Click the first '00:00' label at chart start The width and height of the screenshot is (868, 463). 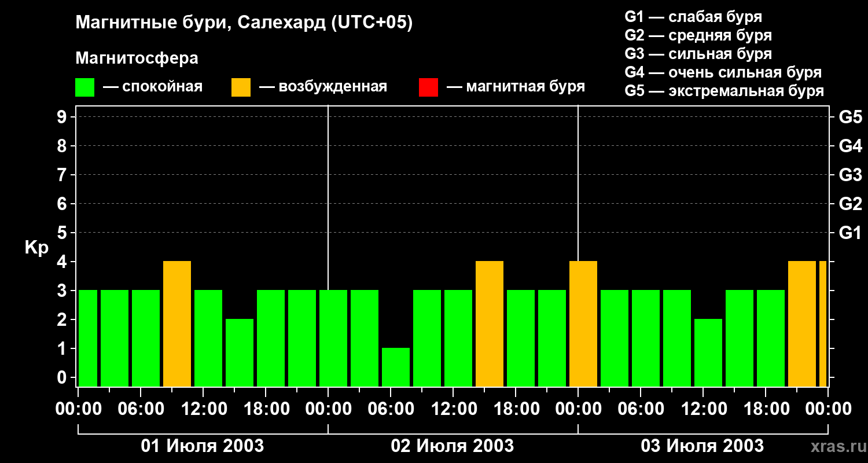point(79,409)
